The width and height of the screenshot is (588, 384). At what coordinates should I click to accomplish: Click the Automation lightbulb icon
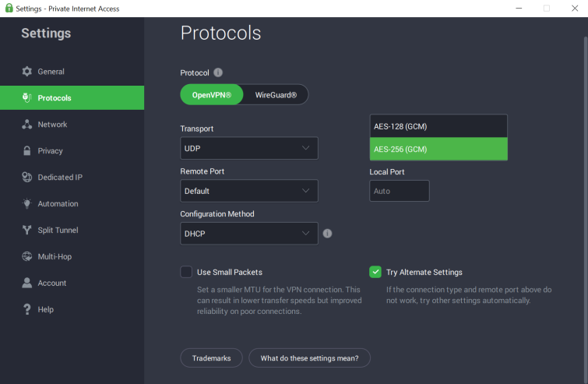point(27,203)
